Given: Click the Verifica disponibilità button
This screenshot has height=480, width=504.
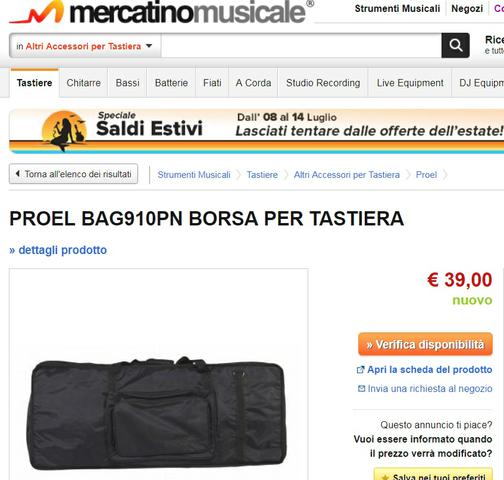Looking at the screenshot, I should [x=425, y=344].
